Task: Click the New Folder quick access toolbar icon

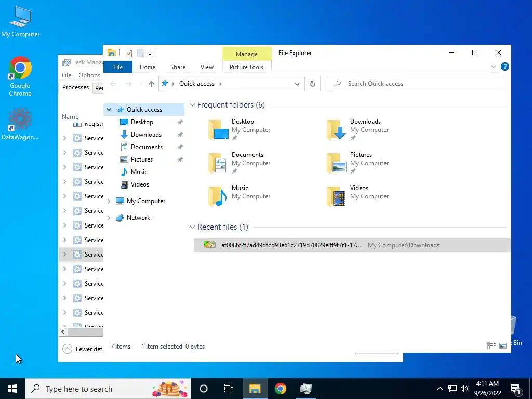Action: [140, 53]
